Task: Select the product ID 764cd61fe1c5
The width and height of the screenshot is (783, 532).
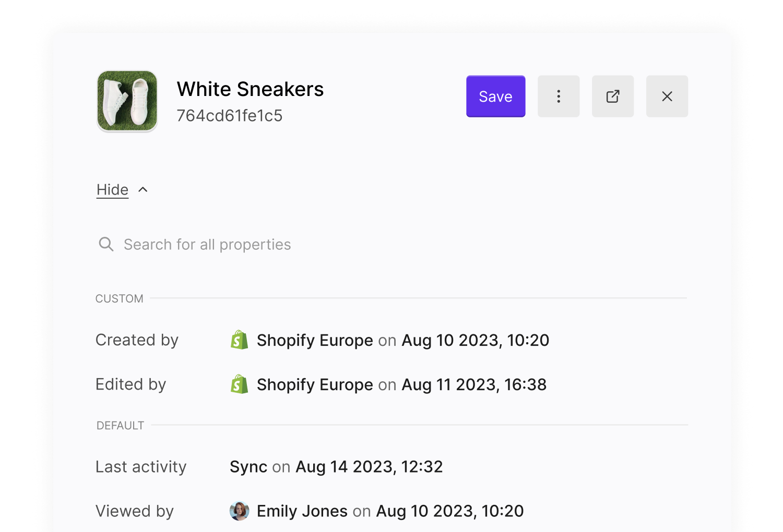Action: [230, 116]
